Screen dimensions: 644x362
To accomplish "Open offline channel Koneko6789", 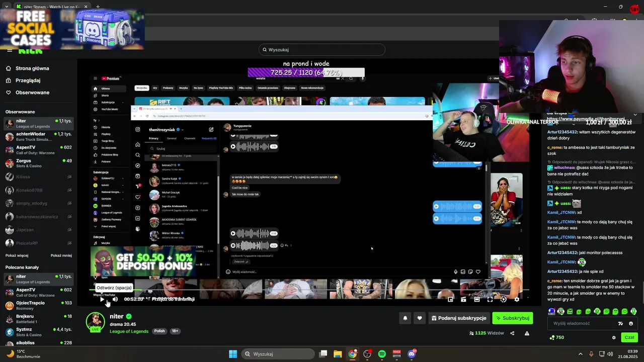I will (38, 190).
